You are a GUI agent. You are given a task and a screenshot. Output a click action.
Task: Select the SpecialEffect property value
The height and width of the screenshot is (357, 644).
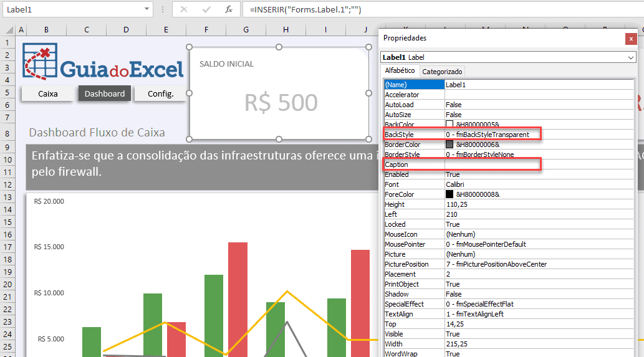tap(539, 304)
